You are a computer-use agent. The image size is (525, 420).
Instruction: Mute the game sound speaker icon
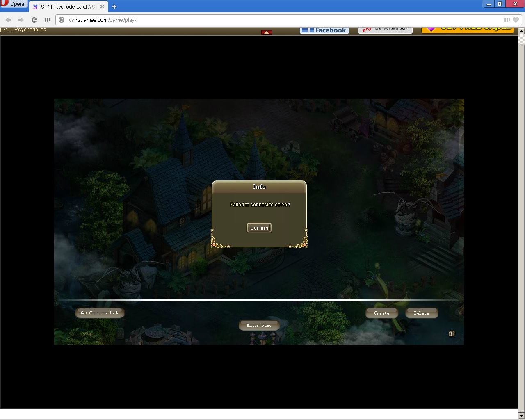452,334
